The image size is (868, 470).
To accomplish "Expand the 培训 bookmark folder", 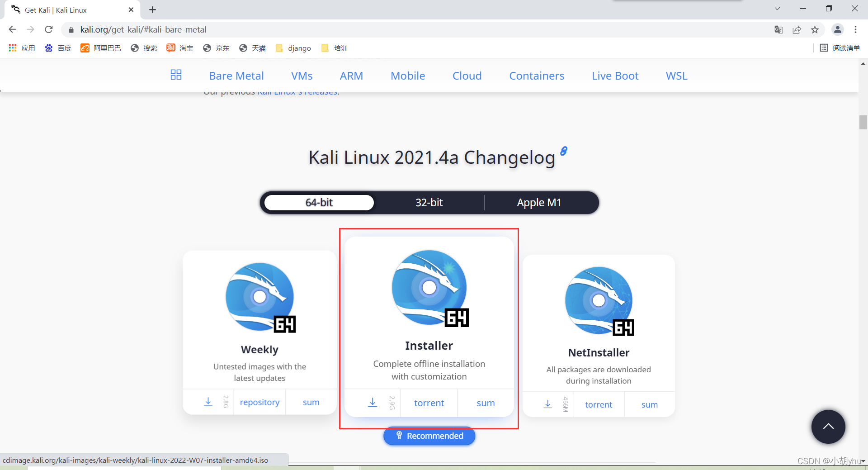I will click(x=335, y=48).
